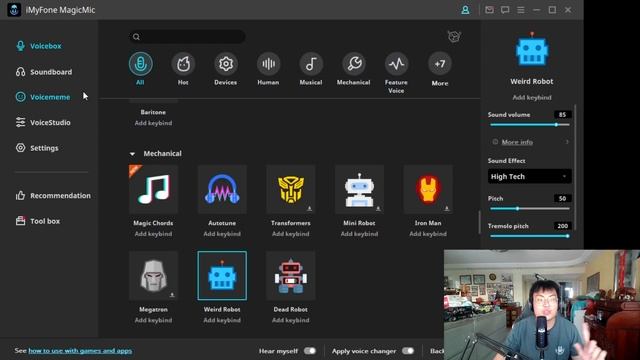Screen dimensions: 640x360
Task: Open the Tool box
Action: 38,221
